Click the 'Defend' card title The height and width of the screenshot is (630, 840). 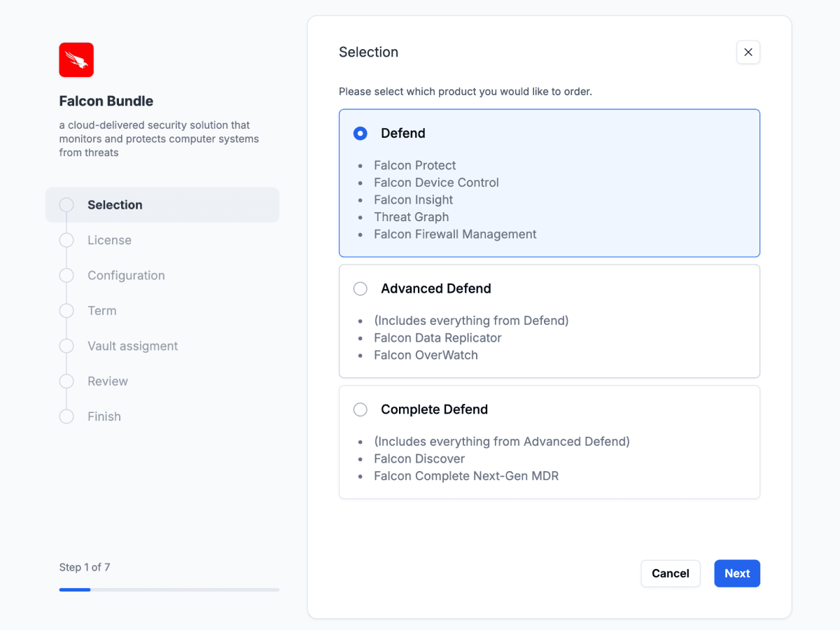tap(403, 133)
